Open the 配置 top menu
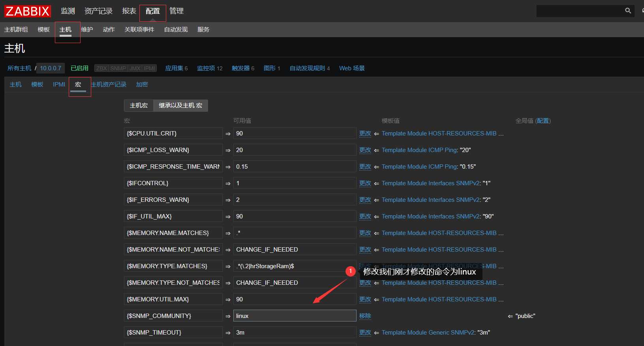The width and height of the screenshot is (644, 346). pyautogui.click(x=153, y=11)
